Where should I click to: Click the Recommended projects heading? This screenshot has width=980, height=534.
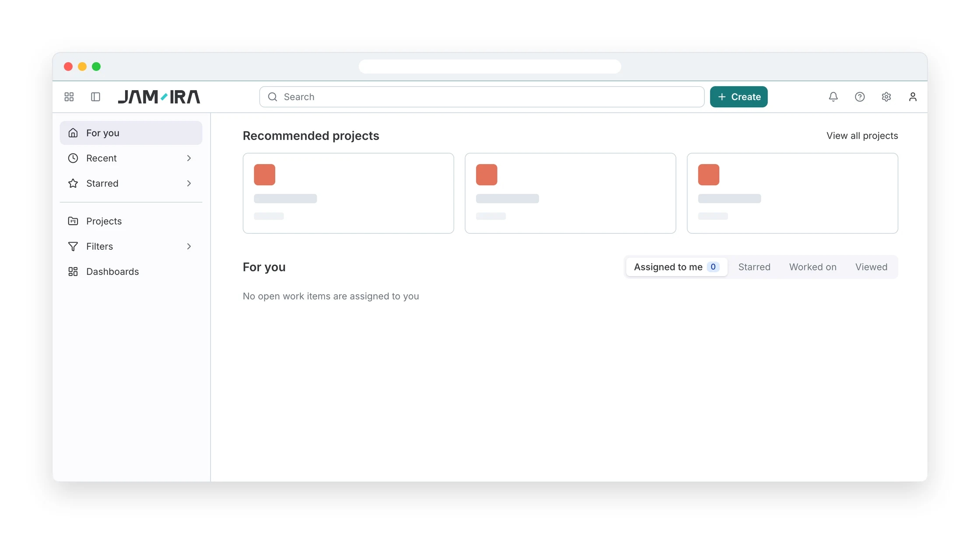tap(311, 136)
